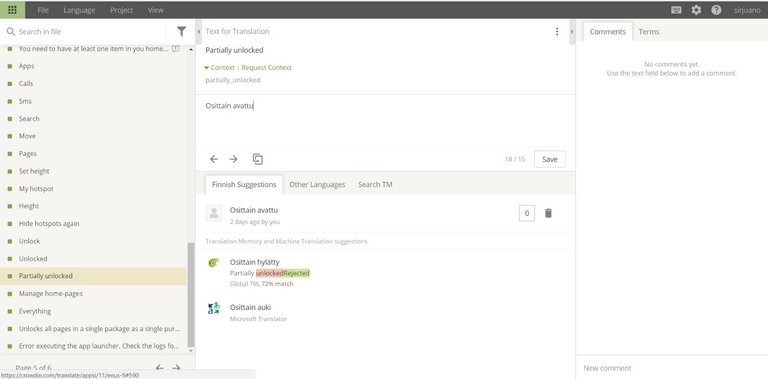The image size is (768, 379).
Task: Go to next string arrow
Action: coord(233,159)
